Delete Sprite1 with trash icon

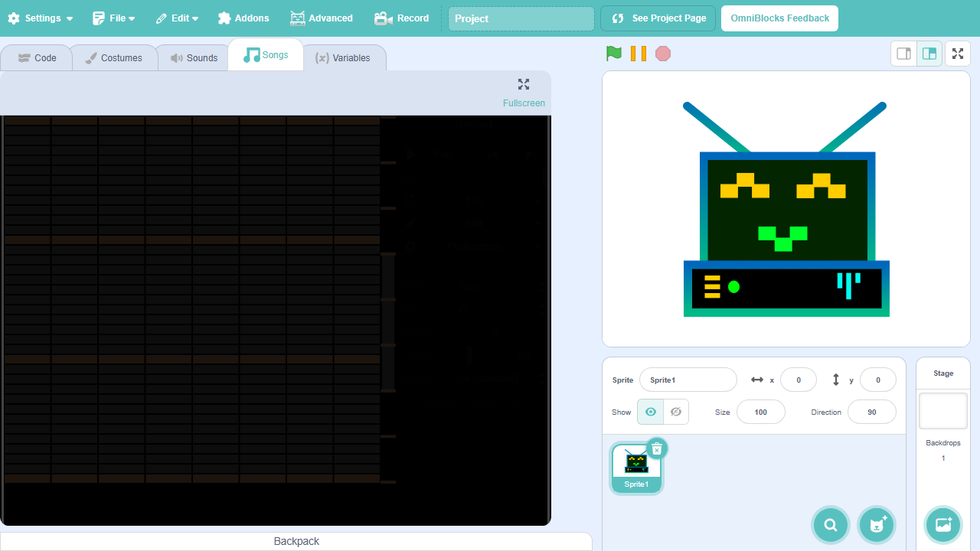657,448
